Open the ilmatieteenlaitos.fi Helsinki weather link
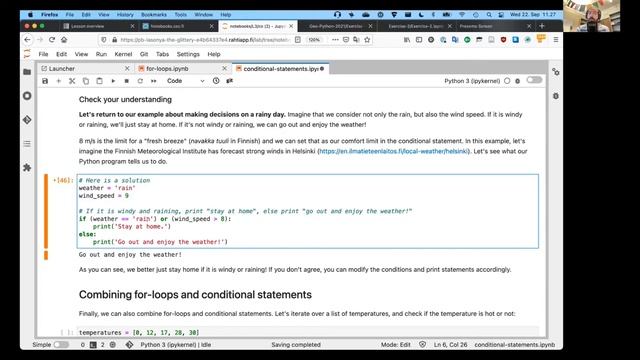This screenshot has height=360, width=640. (393, 151)
